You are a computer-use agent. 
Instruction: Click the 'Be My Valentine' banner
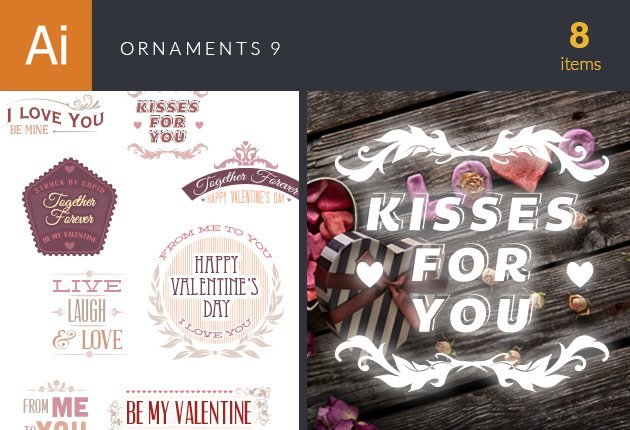(x=189, y=409)
